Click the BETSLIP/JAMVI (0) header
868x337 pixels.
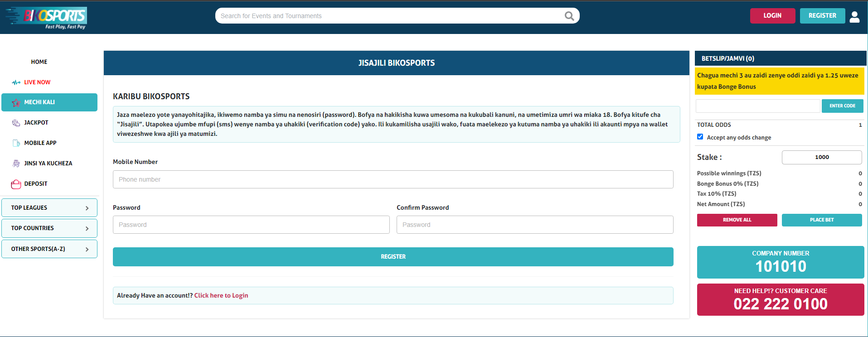tap(781, 58)
